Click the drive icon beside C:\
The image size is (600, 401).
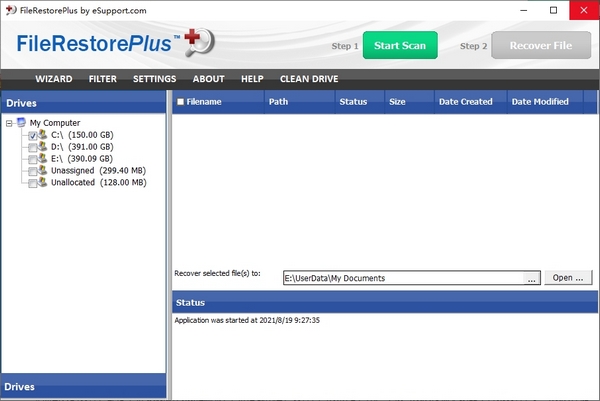(x=42, y=134)
